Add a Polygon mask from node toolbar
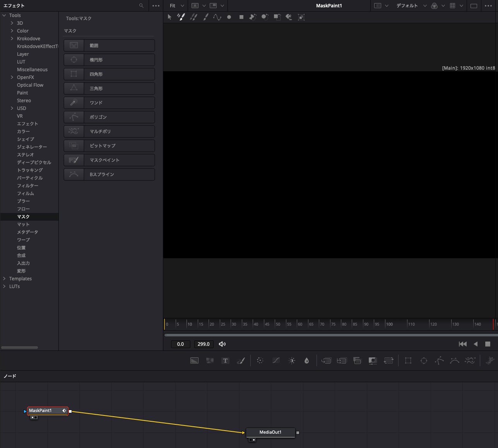This screenshot has height=448, width=498. click(x=439, y=360)
